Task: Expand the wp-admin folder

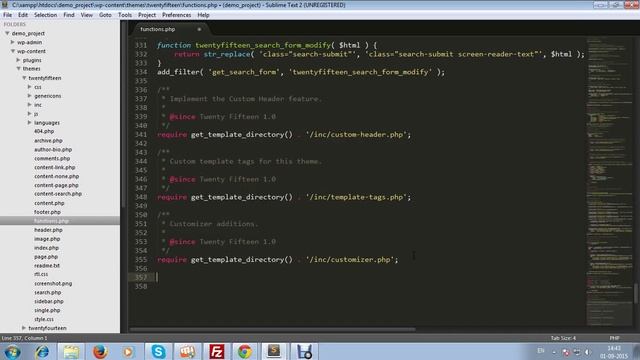Action: click(x=13, y=42)
